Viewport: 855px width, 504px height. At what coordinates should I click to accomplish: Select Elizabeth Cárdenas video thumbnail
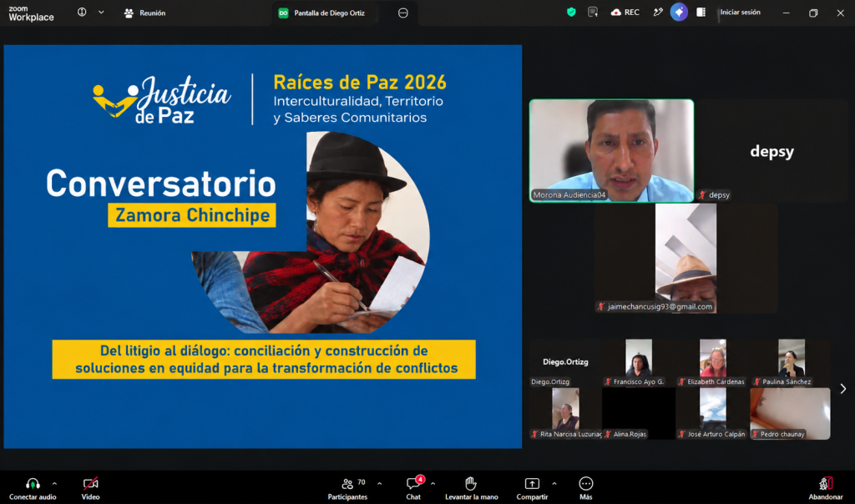[x=713, y=362]
